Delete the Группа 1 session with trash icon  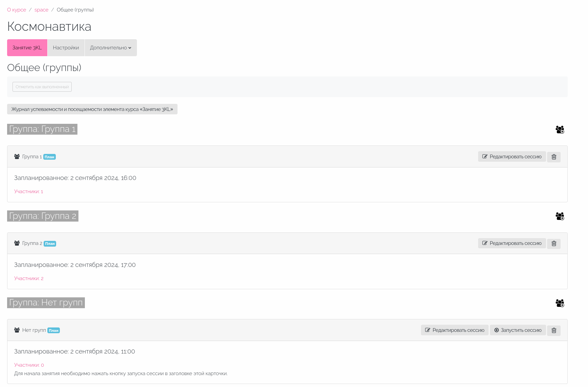click(554, 157)
